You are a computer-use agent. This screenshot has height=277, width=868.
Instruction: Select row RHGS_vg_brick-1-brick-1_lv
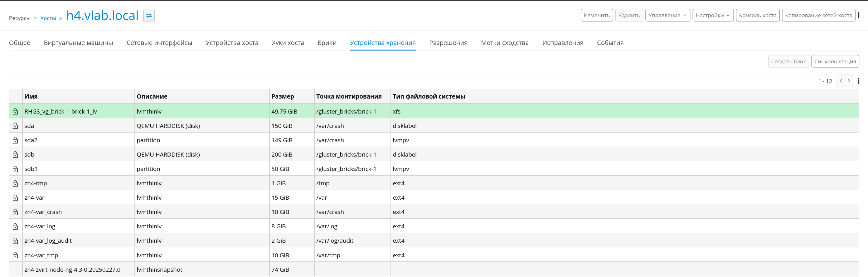click(x=434, y=111)
